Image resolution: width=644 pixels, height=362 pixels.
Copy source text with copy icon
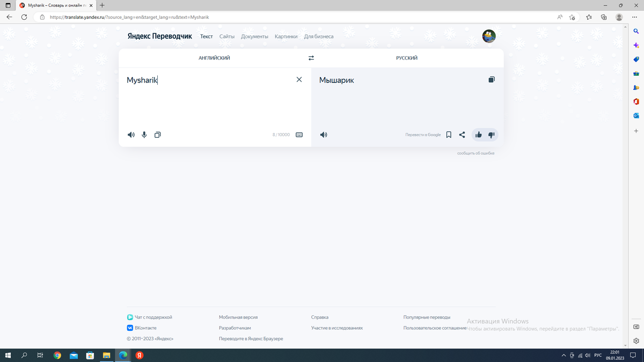[157, 135]
